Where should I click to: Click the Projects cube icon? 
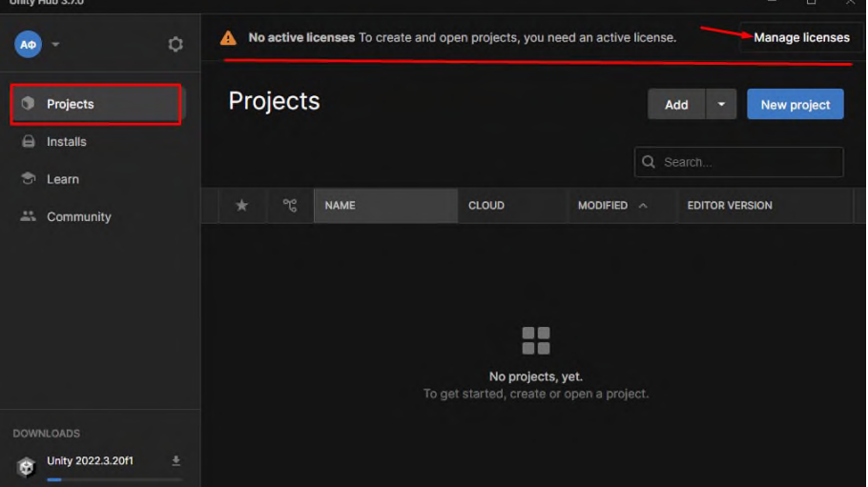pyautogui.click(x=28, y=104)
